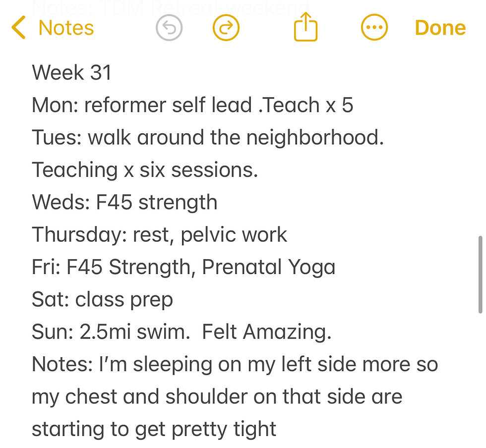Image resolution: width=486 pixels, height=448 pixels.
Task: Open the share sheet icon
Action: pos(305,28)
